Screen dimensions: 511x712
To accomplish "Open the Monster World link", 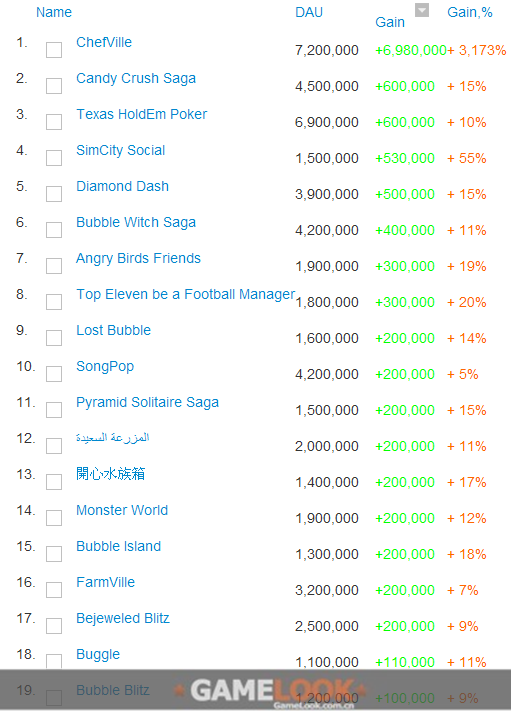I will (x=122, y=510).
